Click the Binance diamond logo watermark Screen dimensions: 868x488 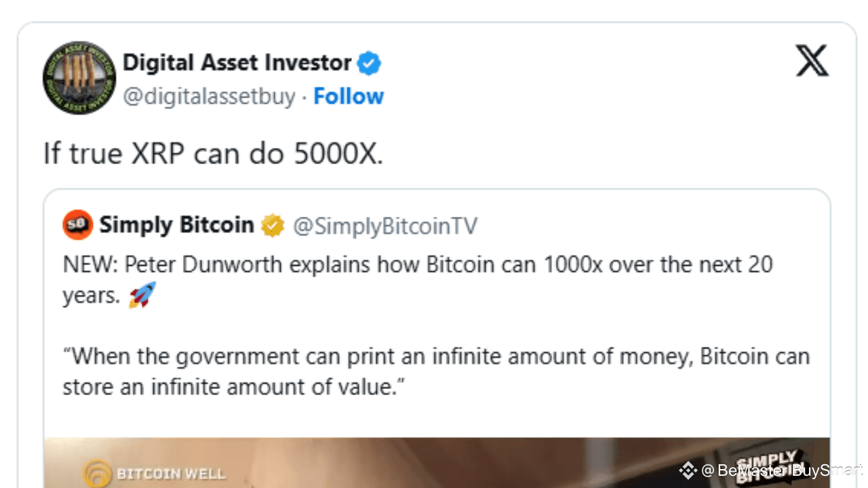(688, 470)
